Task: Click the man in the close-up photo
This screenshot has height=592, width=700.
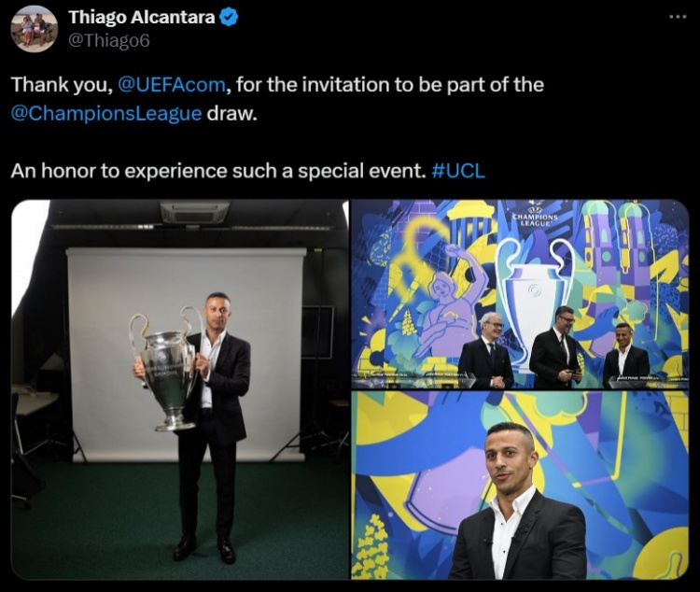Action: click(x=517, y=501)
